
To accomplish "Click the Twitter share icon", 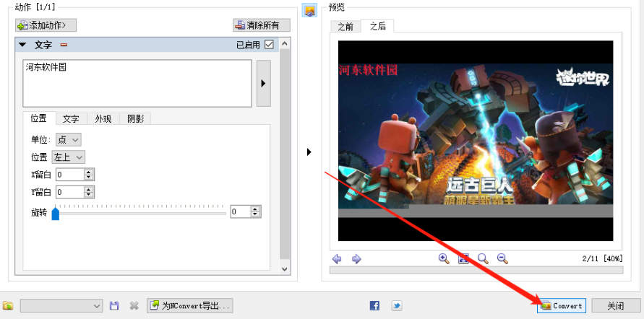I will pos(396,305).
